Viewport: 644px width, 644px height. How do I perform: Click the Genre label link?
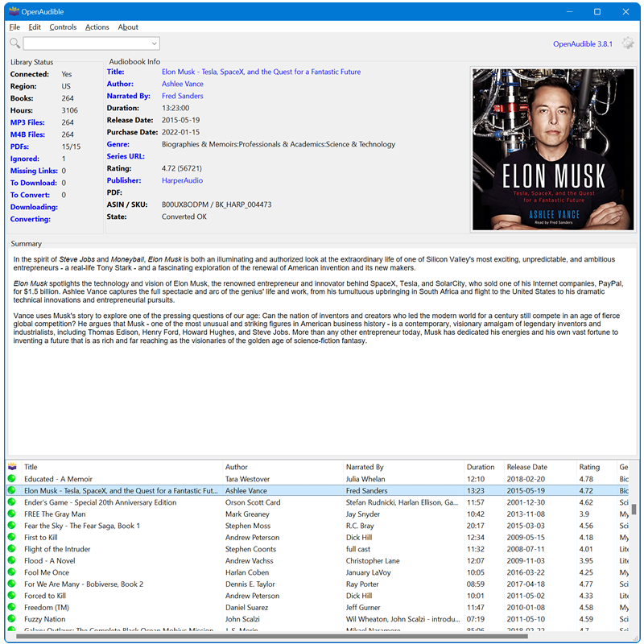tap(118, 144)
